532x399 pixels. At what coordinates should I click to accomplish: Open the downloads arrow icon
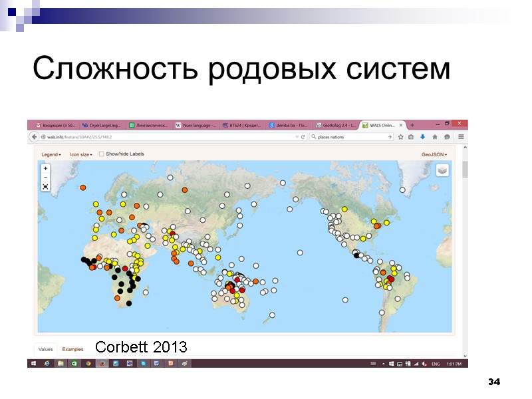423,137
